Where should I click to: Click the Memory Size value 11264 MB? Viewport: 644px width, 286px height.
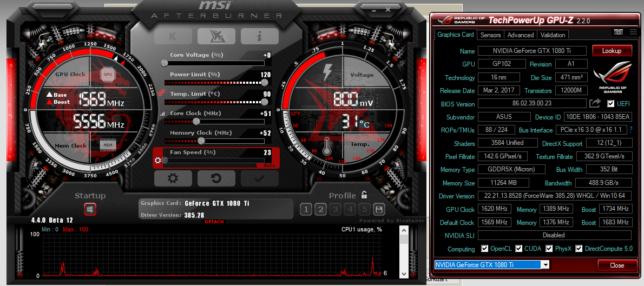(503, 183)
